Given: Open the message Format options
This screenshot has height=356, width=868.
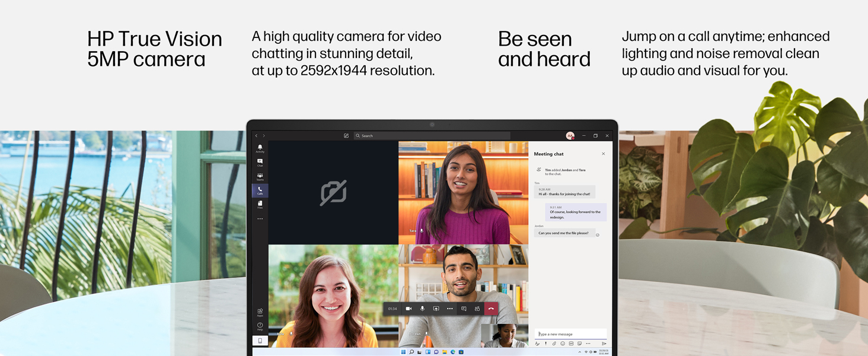Looking at the screenshot, I should (x=538, y=344).
